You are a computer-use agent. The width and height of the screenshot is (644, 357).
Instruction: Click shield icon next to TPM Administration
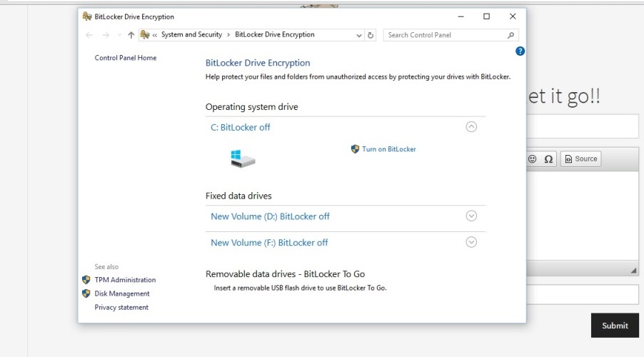[86, 280]
